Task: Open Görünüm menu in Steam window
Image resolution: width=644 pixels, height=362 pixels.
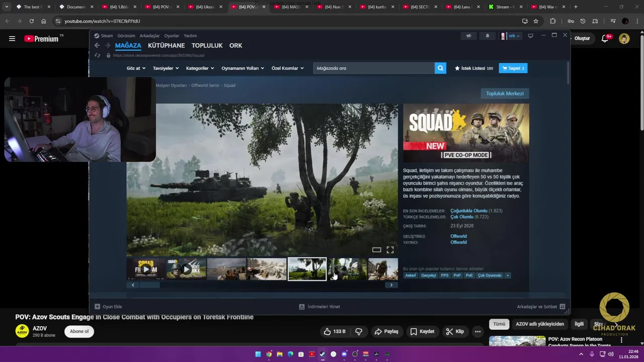Action: [x=126, y=36]
